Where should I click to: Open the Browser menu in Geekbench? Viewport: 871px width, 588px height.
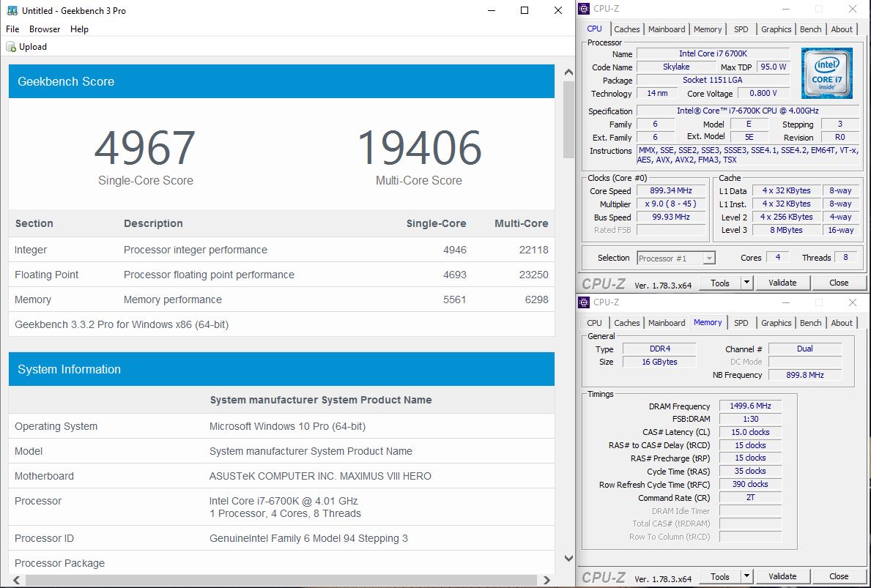(45, 29)
